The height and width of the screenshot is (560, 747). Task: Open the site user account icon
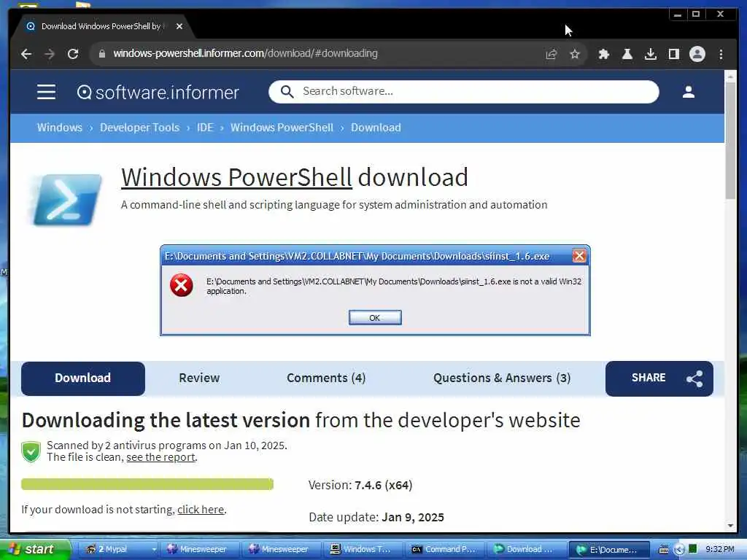pos(688,91)
